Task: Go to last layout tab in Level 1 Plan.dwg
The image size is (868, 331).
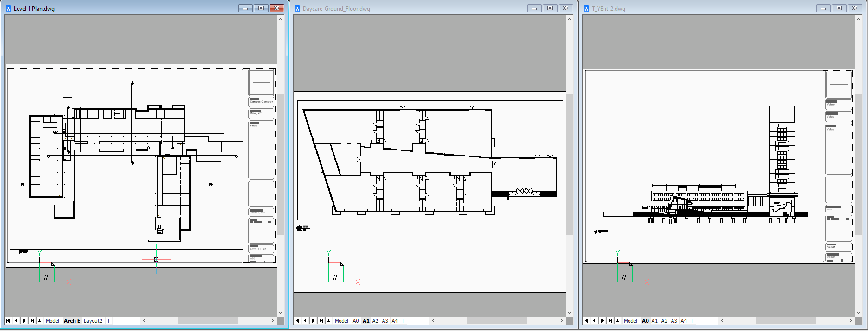Action: pos(32,320)
